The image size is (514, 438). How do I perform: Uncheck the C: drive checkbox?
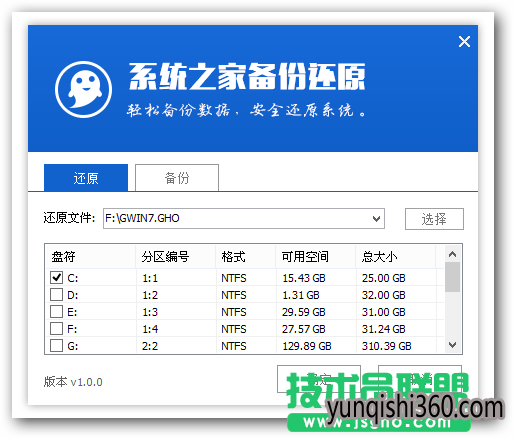pyautogui.click(x=56, y=277)
